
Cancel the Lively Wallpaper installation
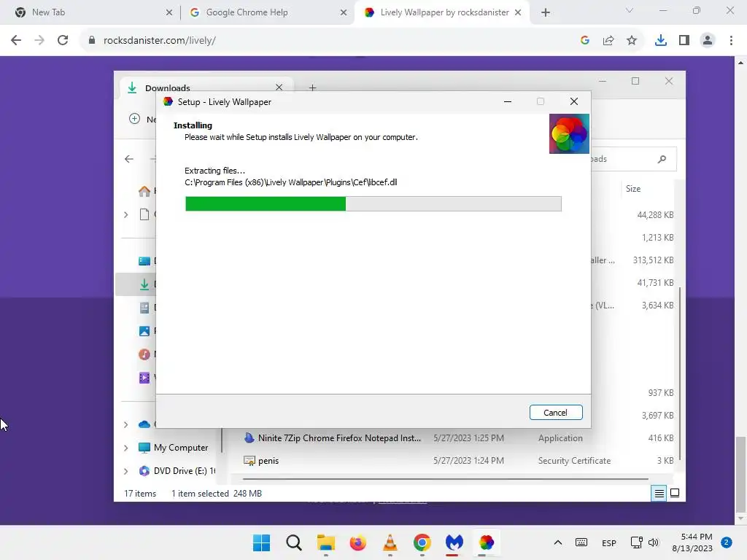(555, 413)
